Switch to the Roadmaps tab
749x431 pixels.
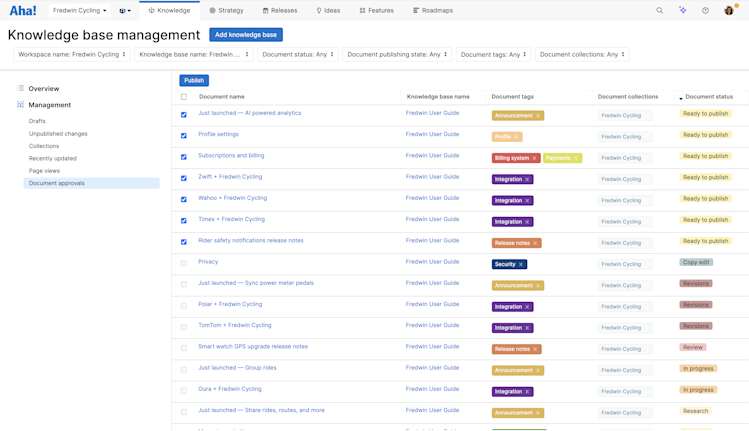pyautogui.click(x=433, y=11)
